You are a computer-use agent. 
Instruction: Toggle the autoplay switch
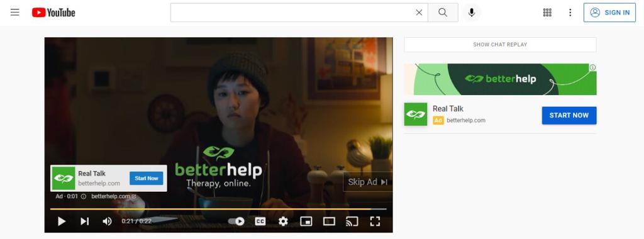(236, 221)
